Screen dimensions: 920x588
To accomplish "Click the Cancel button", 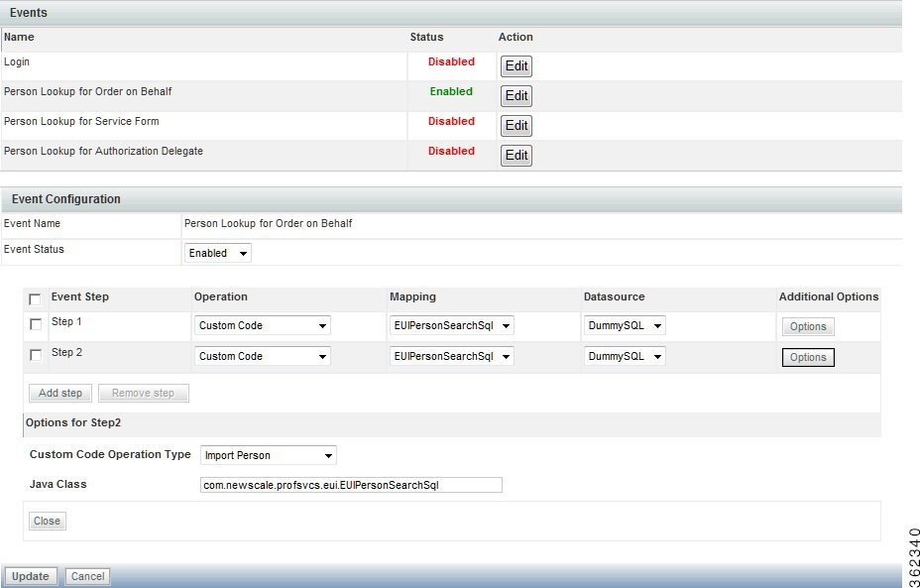I will click(x=87, y=576).
